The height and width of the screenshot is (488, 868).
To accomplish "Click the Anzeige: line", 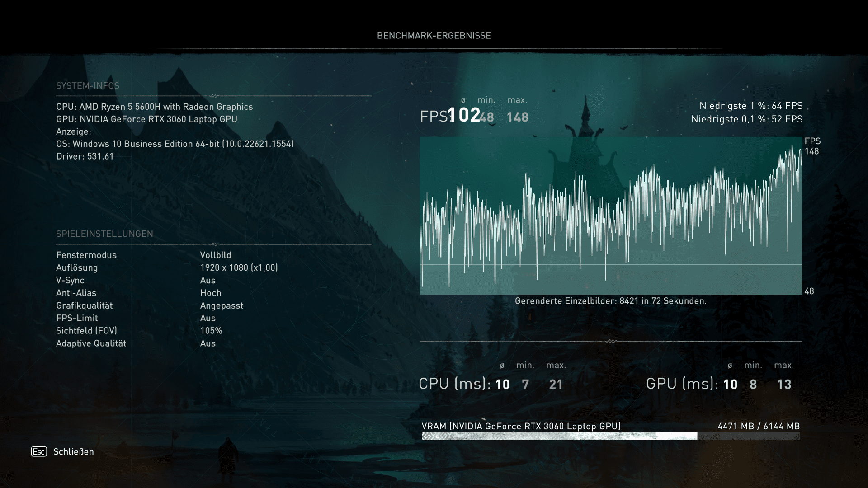I will pos(74,131).
